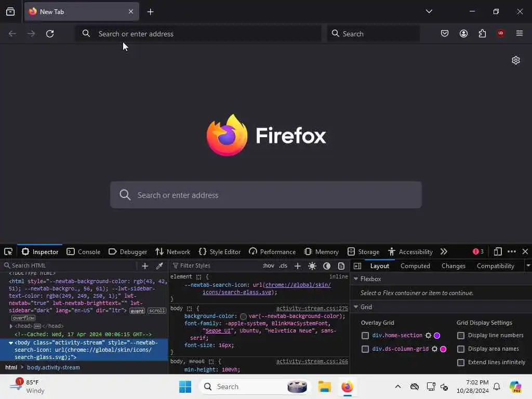The height and width of the screenshot is (399, 532).
Task: Select the Changes sidebar tab
Action: coord(453,266)
